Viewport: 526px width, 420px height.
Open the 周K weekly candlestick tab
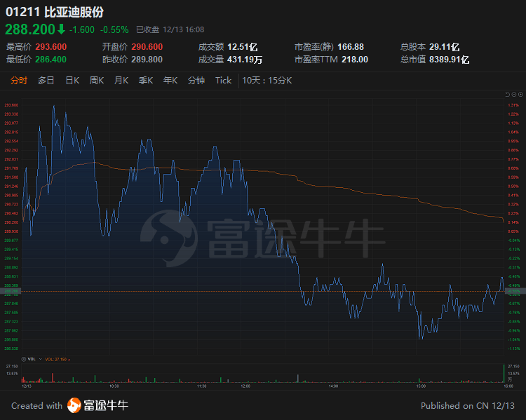97,81
